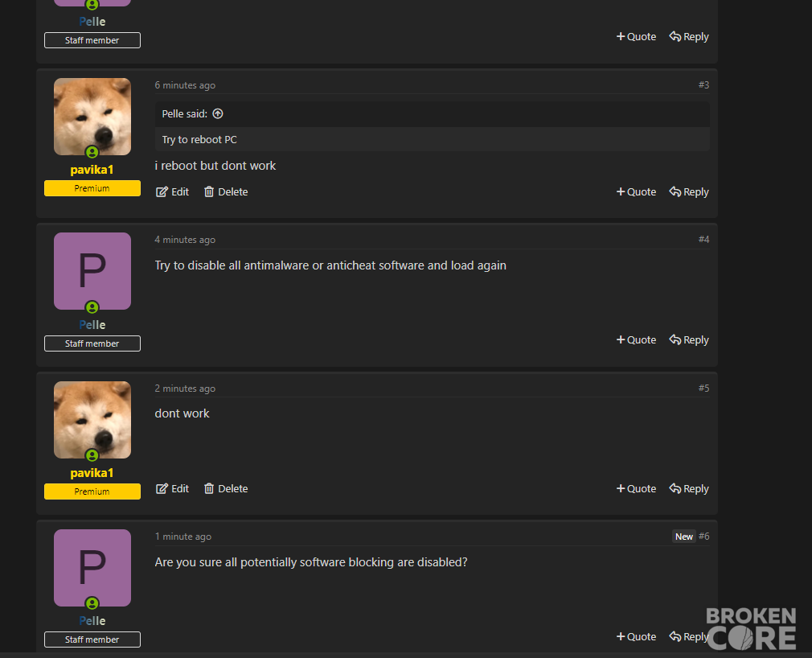Open pavika1's Shiba avatar on post #3
This screenshot has height=658, width=812.
[92, 117]
